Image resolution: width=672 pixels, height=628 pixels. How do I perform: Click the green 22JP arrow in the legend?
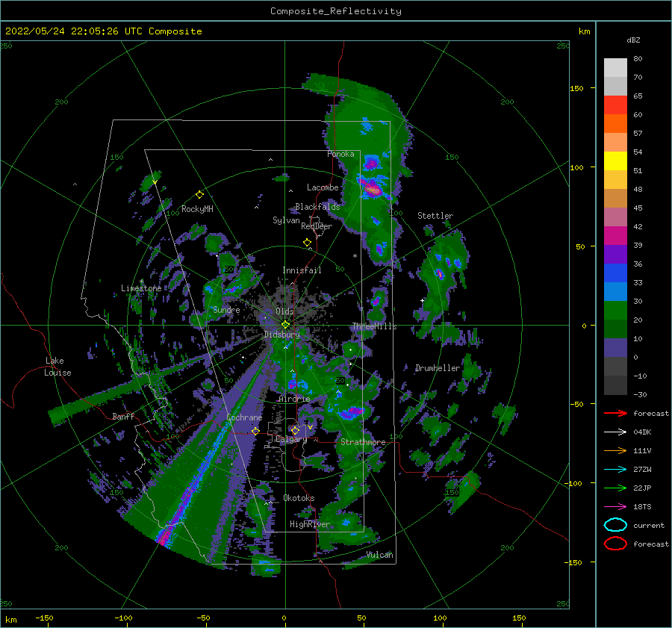[x=615, y=488]
